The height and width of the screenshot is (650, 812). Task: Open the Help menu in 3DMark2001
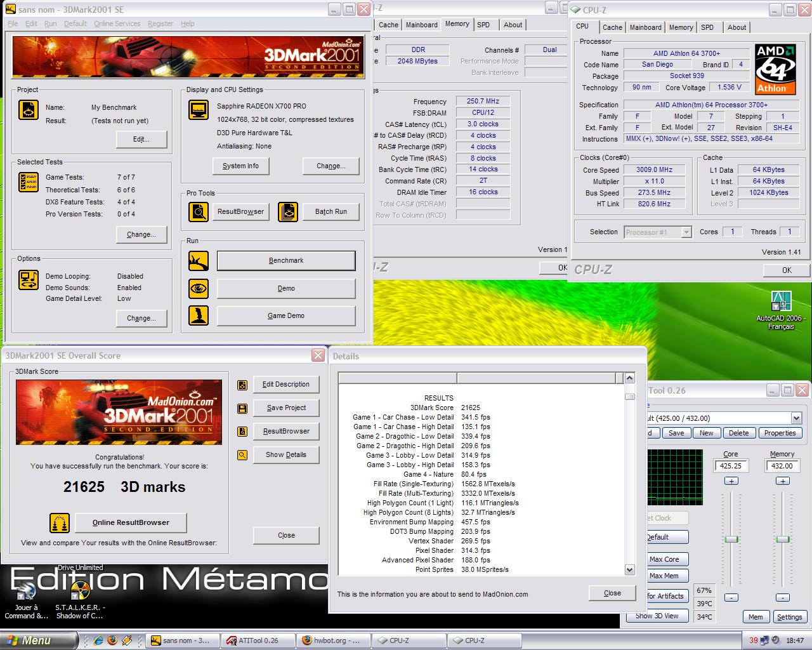click(x=188, y=23)
